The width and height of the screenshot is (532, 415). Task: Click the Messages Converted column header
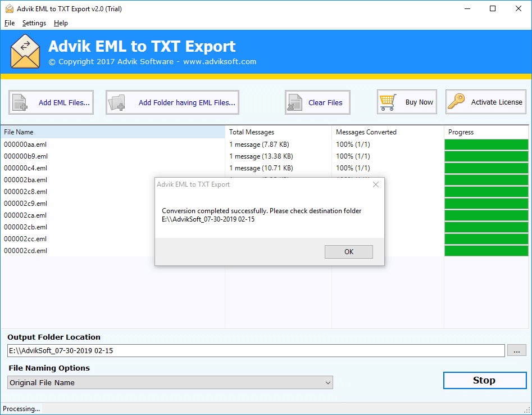(x=388, y=132)
